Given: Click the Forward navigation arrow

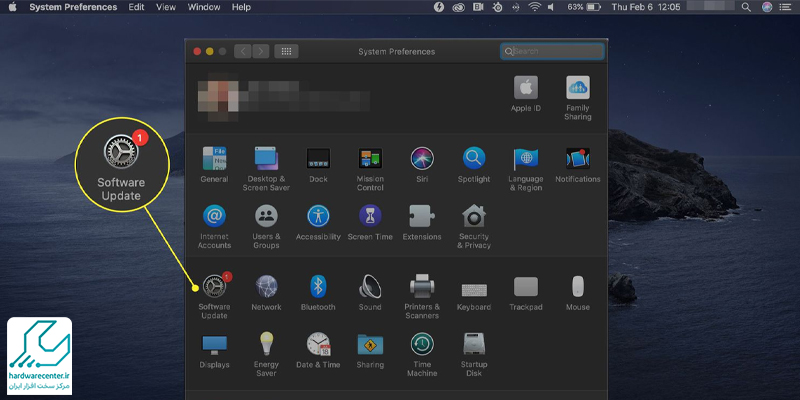Looking at the screenshot, I should [261, 51].
